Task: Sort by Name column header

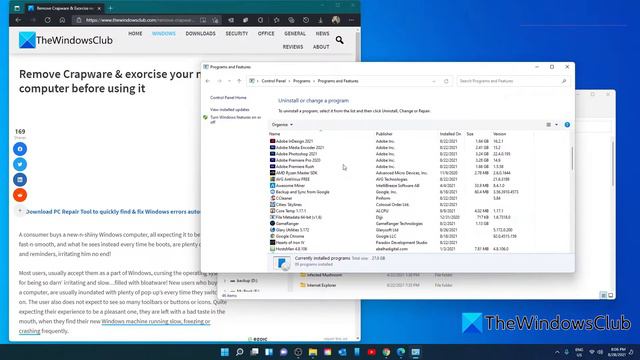Action: pos(275,134)
